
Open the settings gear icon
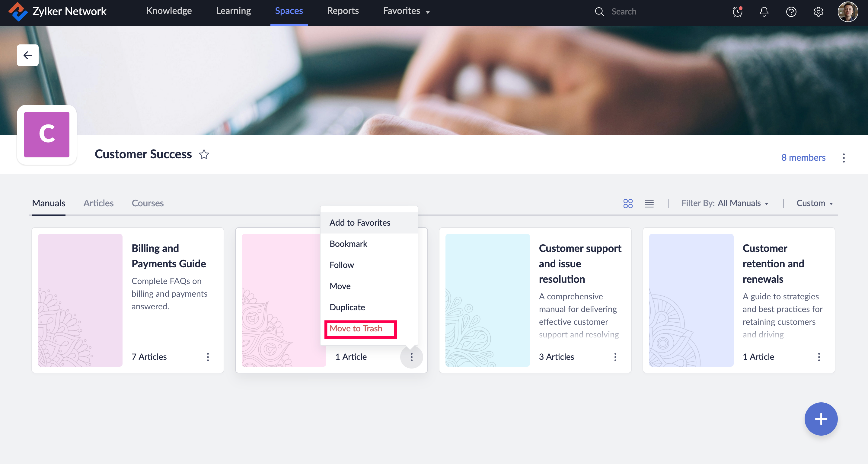pyautogui.click(x=818, y=12)
